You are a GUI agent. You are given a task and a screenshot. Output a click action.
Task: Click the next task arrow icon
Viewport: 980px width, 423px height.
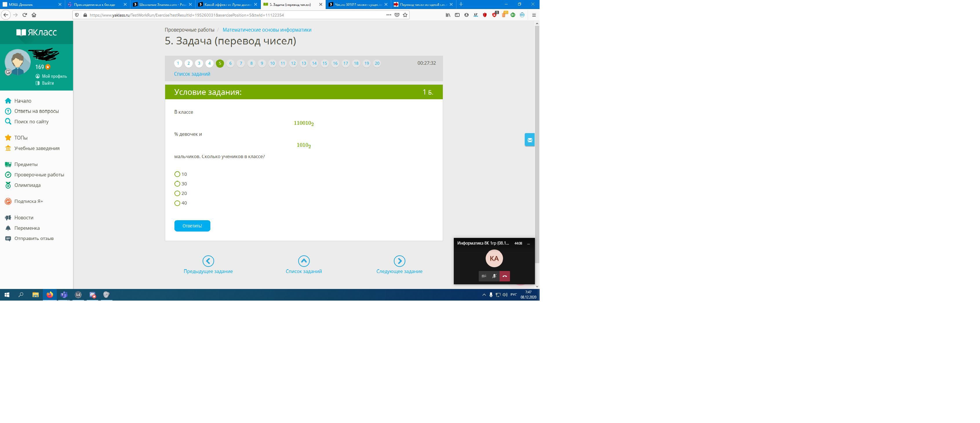(x=399, y=261)
